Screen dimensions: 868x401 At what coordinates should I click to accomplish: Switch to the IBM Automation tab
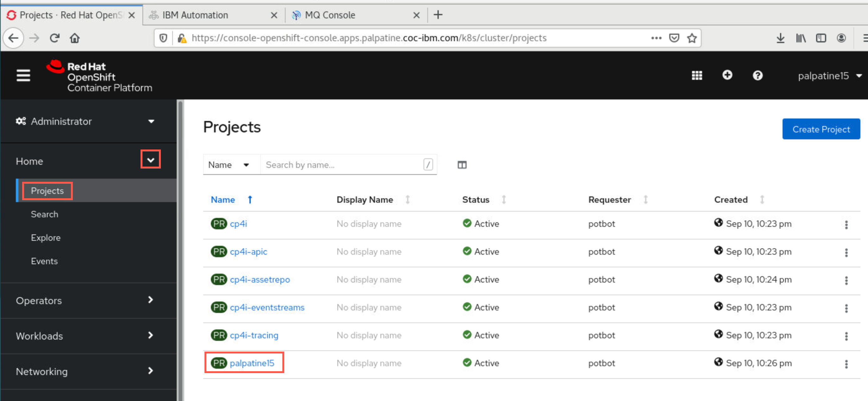coord(195,15)
